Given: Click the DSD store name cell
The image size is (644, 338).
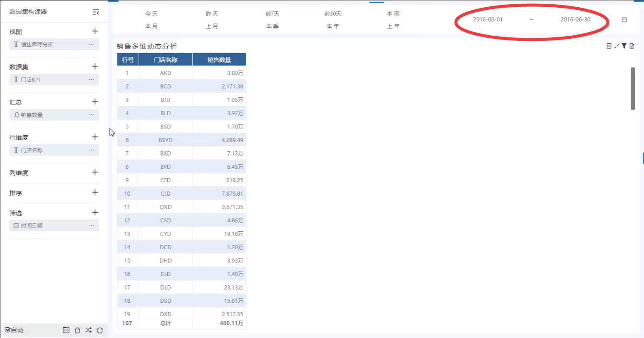Looking at the screenshot, I should point(166,301).
